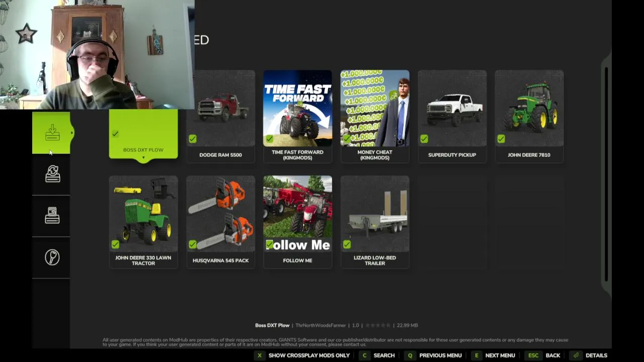Click the John Deere 7810 checkmark

click(501, 139)
